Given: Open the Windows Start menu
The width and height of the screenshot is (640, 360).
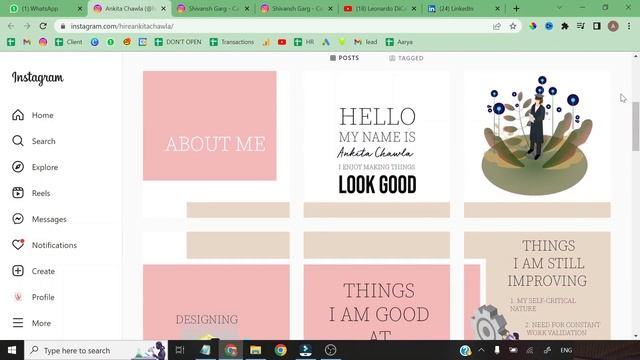Looking at the screenshot, I should click(x=12, y=350).
